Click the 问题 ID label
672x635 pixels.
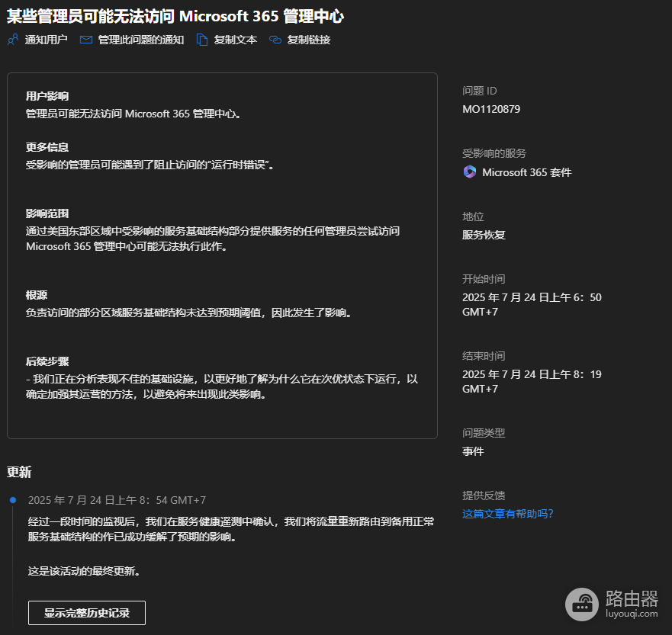pos(480,91)
